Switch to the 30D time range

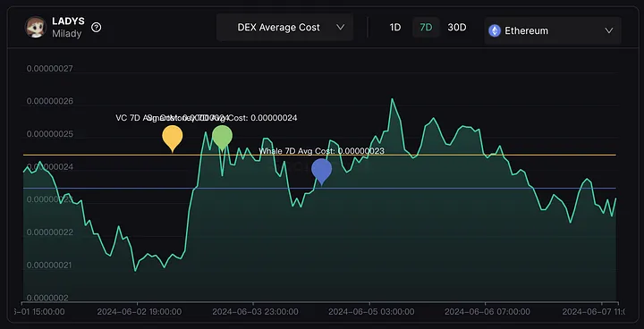pyautogui.click(x=457, y=28)
